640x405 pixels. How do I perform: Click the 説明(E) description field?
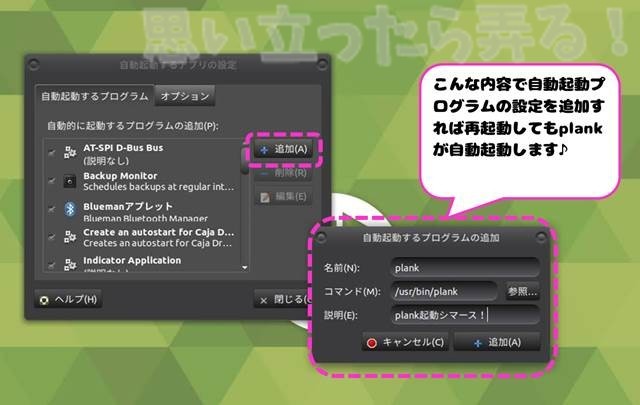click(x=465, y=315)
